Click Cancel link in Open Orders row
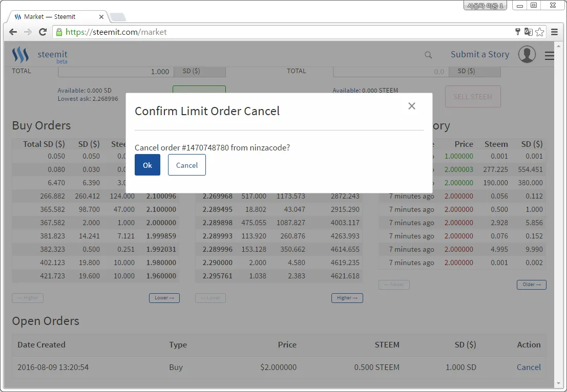Viewport: 567px width, 392px height. click(529, 367)
